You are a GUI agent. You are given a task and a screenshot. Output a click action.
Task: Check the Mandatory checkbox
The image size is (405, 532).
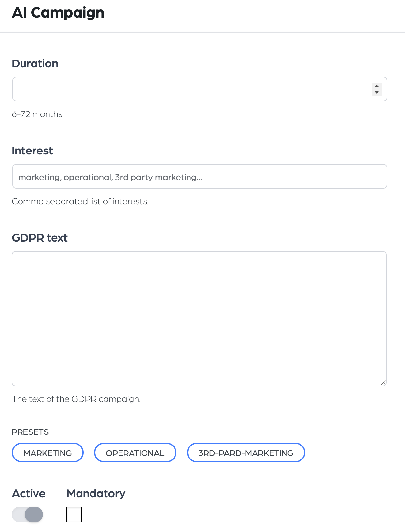point(74,514)
